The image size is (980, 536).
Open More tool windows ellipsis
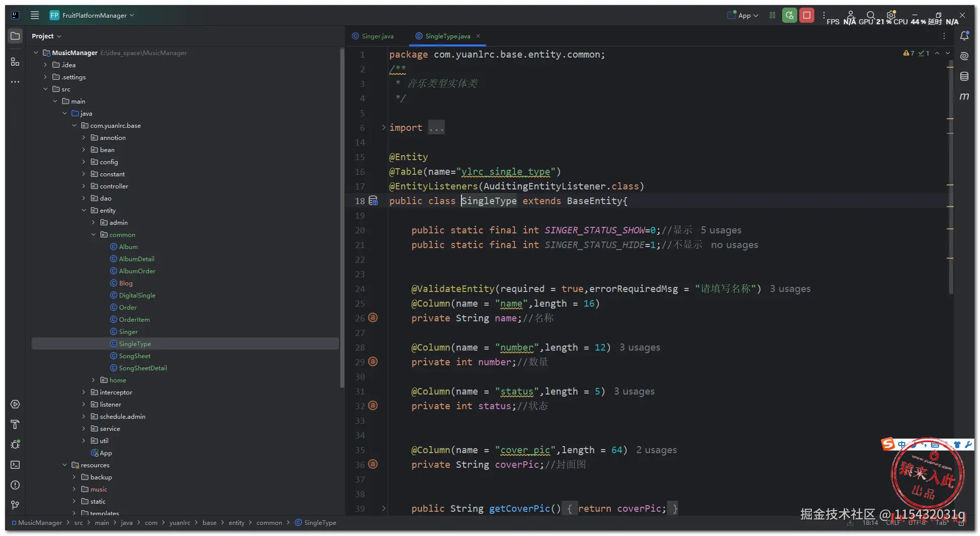15,81
